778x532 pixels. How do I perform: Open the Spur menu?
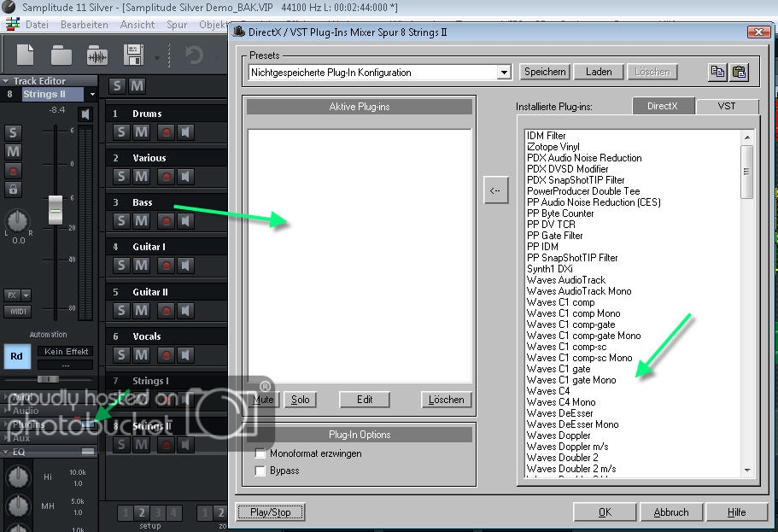[x=177, y=24]
